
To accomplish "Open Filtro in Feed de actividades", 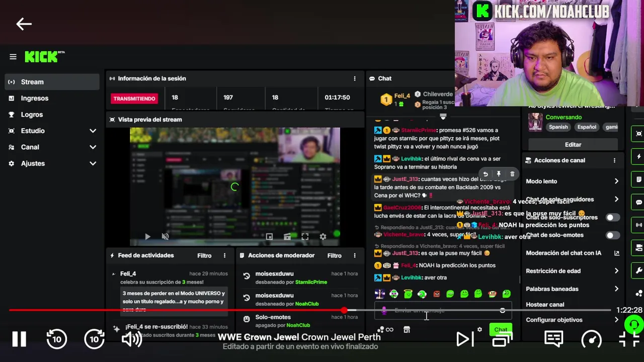I will pyautogui.click(x=204, y=255).
